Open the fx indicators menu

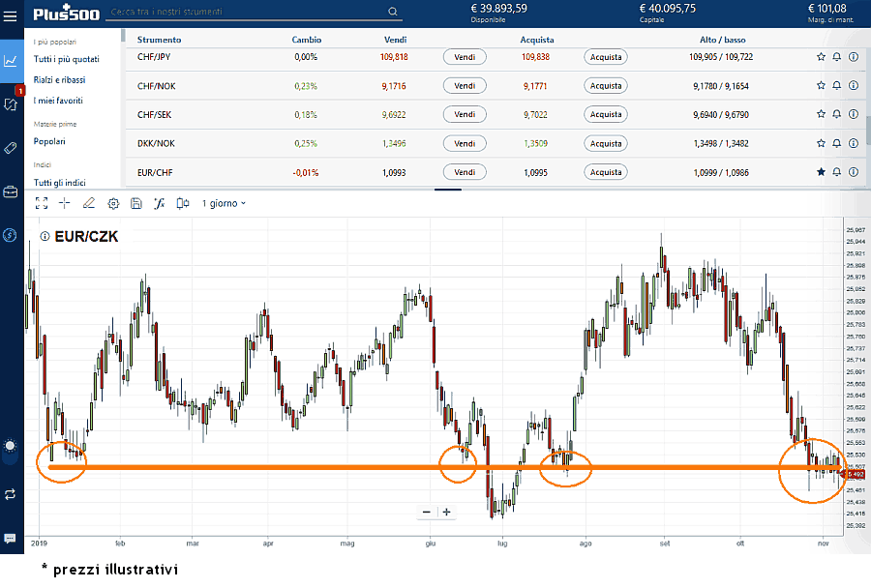pyautogui.click(x=160, y=204)
